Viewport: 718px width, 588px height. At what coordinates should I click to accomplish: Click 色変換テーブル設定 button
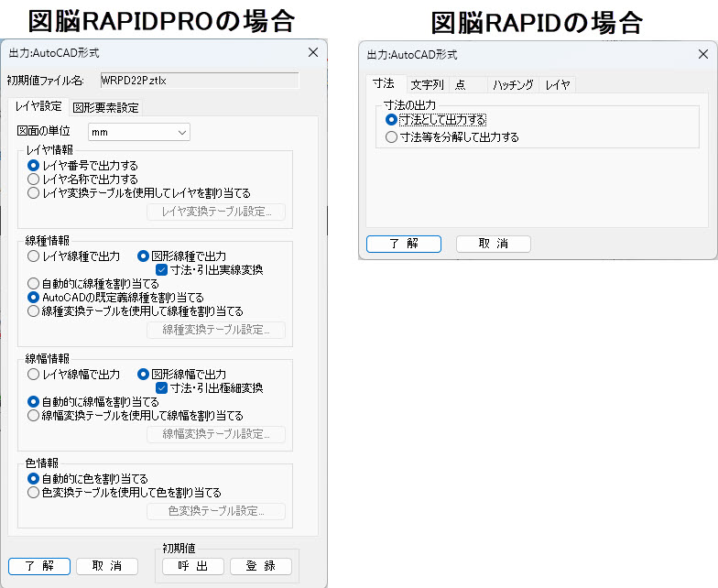pyautogui.click(x=216, y=511)
